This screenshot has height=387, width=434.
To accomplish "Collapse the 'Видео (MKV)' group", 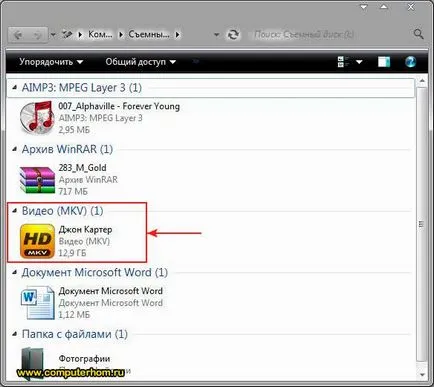I will 14,211.
